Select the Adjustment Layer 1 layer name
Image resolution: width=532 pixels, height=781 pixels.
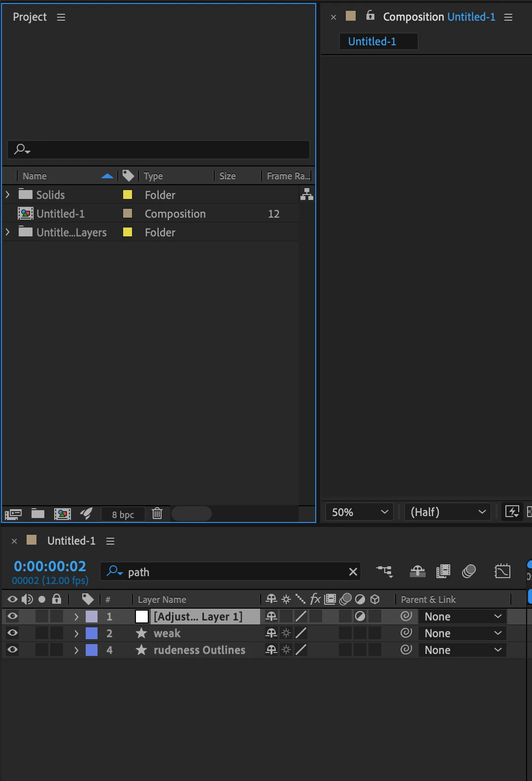click(198, 617)
